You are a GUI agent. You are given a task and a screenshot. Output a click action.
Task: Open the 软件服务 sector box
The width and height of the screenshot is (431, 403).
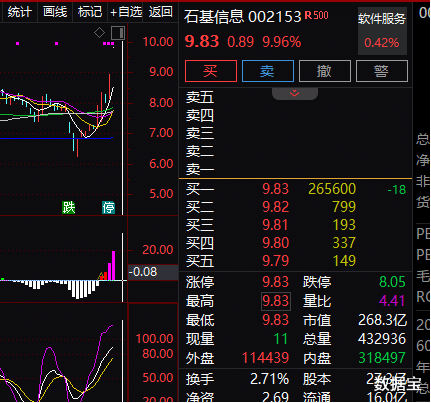click(382, 31)
